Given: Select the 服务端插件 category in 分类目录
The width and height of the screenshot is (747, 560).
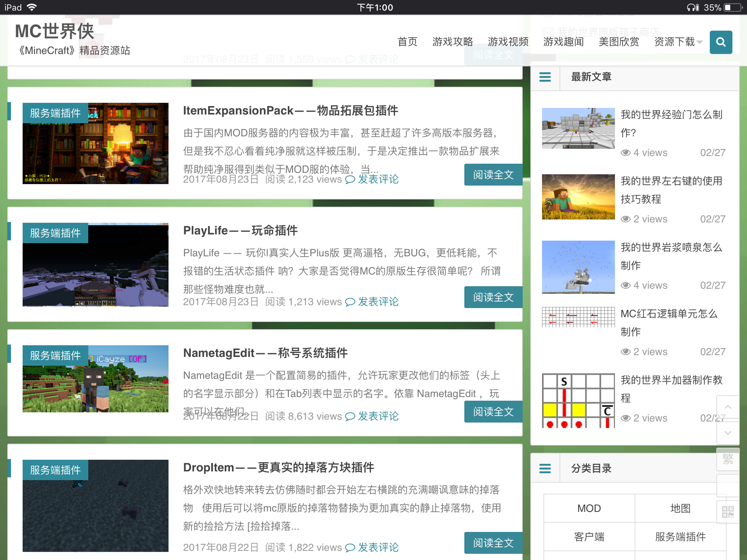Looking at the screenshot, I should (x=680, y=537).
